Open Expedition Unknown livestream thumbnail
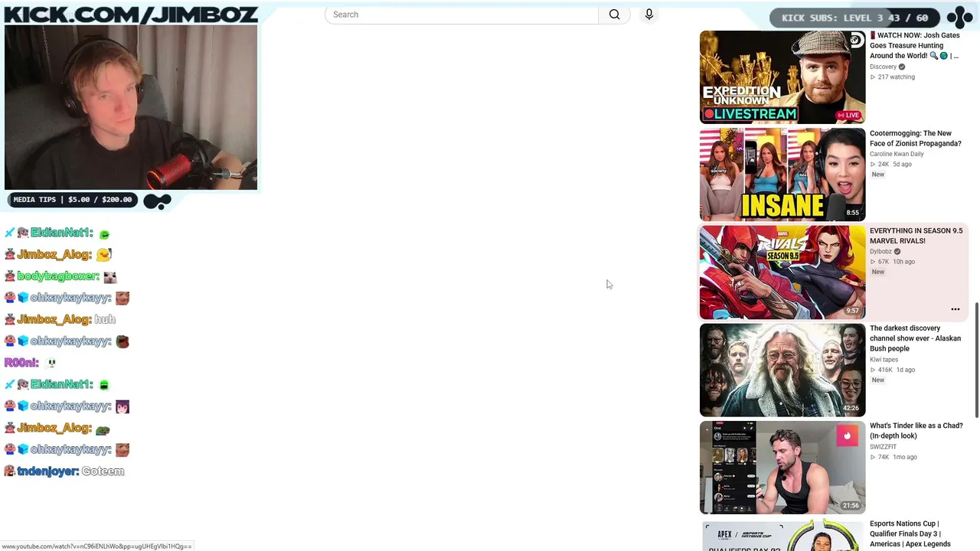 pyautogui.click(x=782, y=77)
